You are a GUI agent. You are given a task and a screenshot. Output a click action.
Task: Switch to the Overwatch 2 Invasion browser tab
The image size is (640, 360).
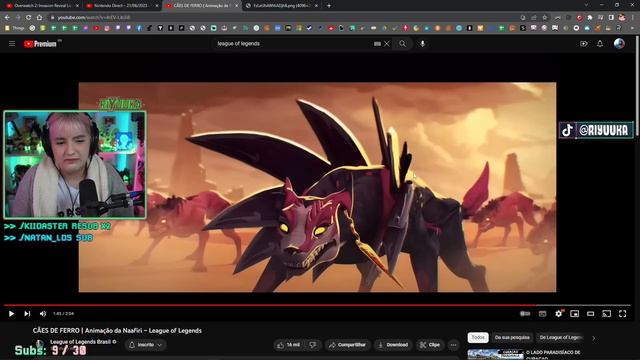click(x=43, y=6)
